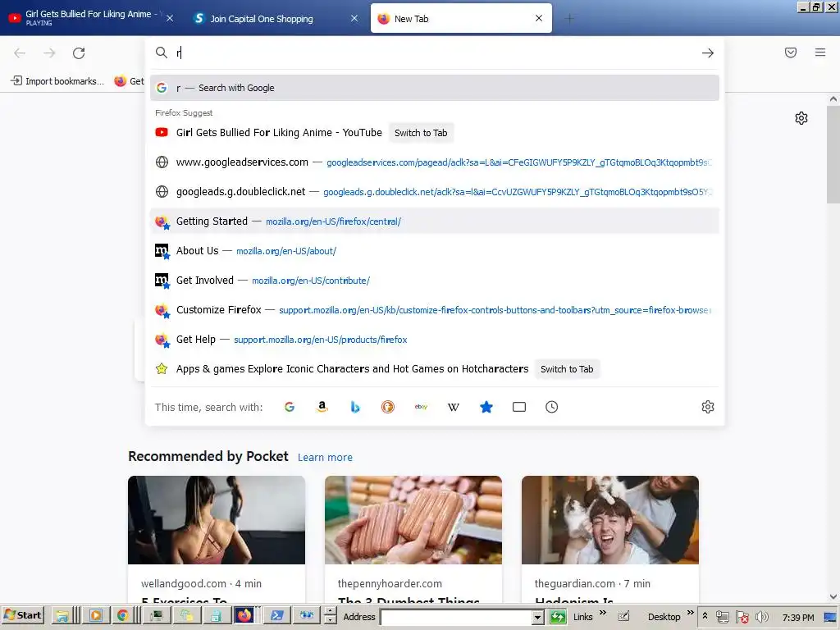Screen dimensions: 840x630
Task: Switch to Girl Gets Bullied YouTube tab
Action: [x=89, y=18]
